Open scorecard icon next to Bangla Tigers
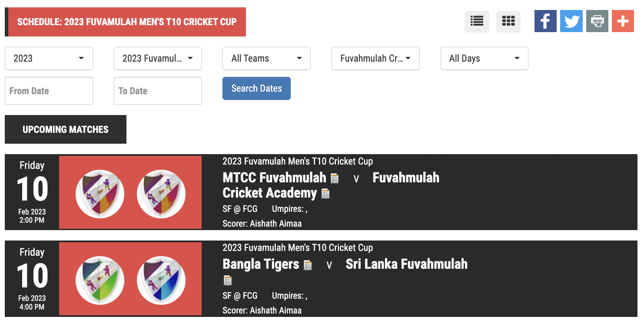Viewport: 644px width, 323px height. [308, 265]
